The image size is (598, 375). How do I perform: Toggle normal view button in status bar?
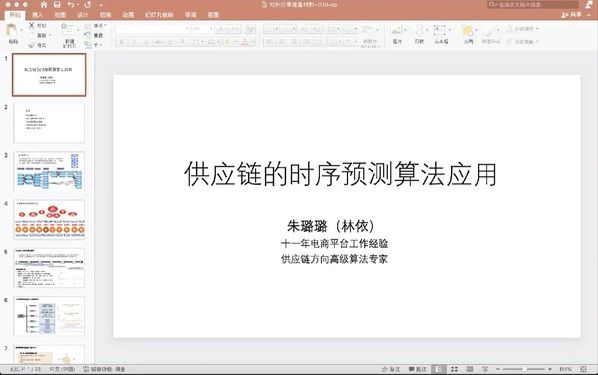click(x=439, y=369)
